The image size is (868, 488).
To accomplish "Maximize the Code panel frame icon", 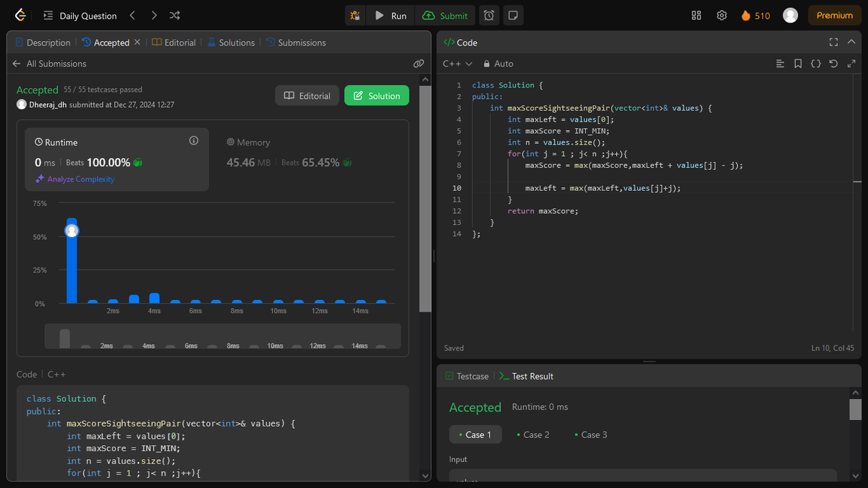I will 833,43.
